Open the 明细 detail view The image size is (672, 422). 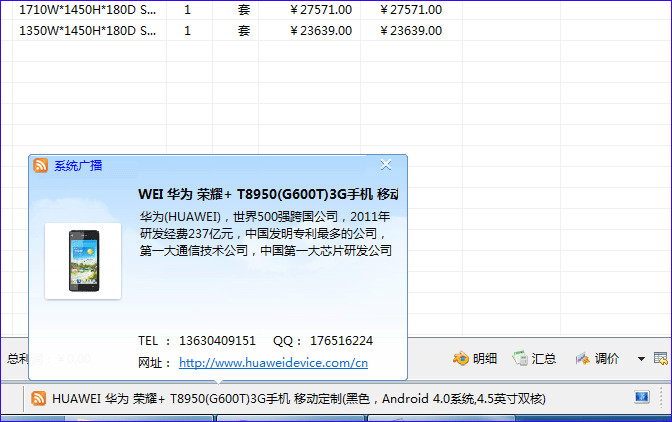tap(475, 359)
